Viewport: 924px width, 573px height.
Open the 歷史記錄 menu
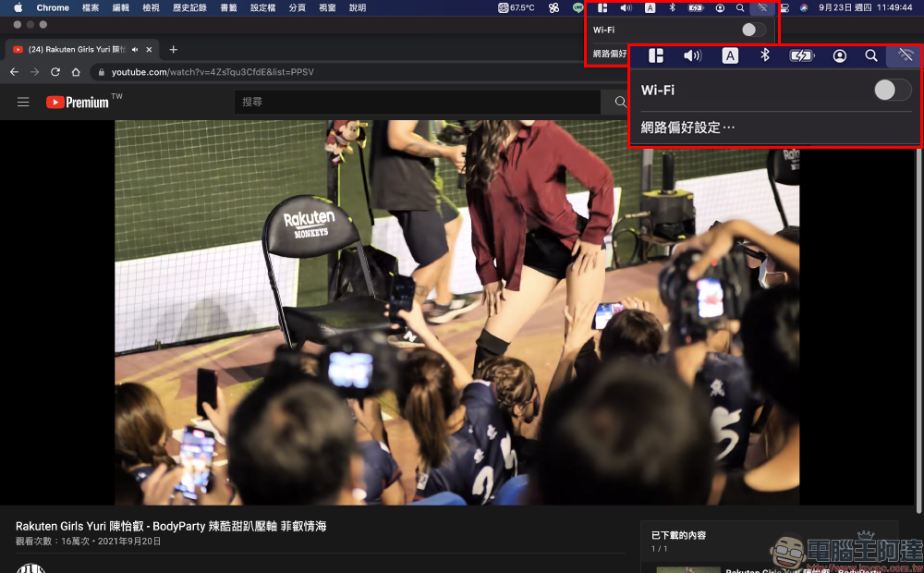tap(189, 7)
